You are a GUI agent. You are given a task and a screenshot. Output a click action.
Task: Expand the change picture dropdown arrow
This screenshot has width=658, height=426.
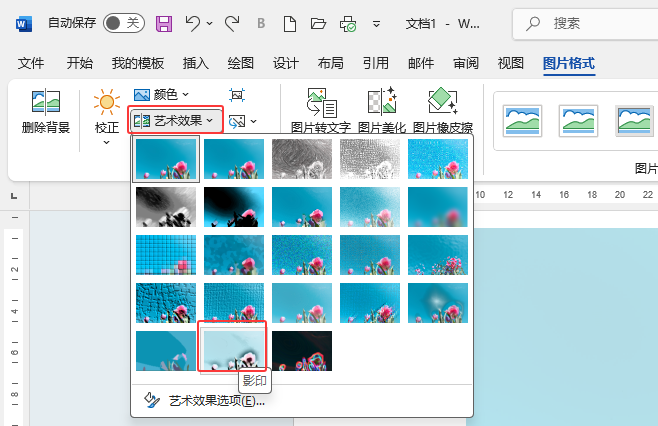[253, 122]
